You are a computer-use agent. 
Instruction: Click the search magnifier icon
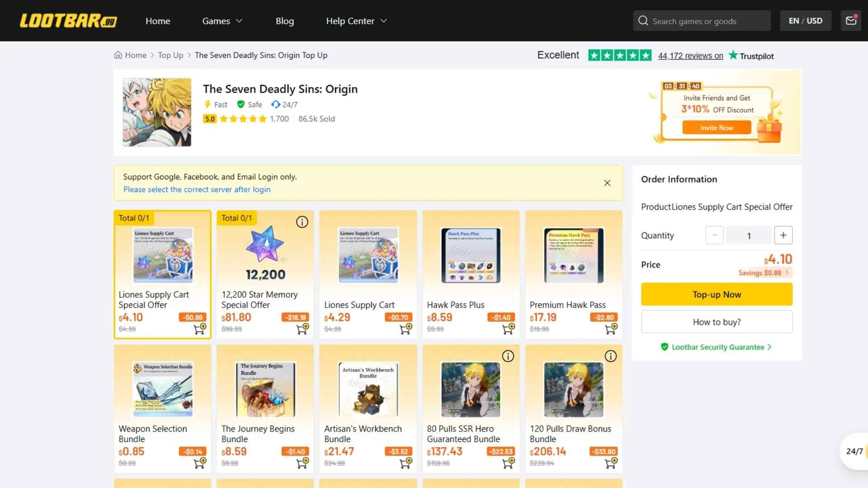[x=643, y=21]
